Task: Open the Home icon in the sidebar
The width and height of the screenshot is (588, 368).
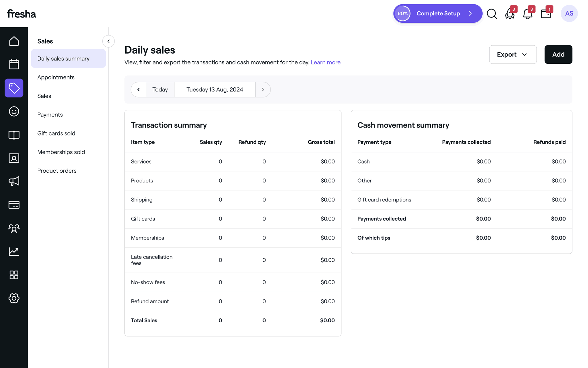Action: [14, 41]
